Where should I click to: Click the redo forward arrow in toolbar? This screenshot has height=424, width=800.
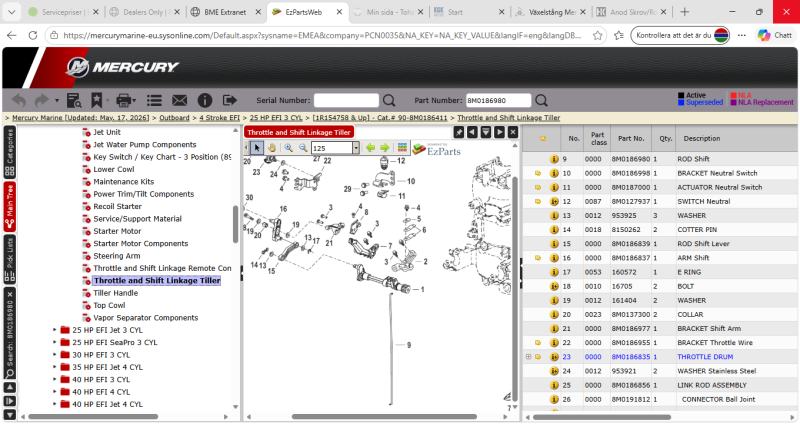(x=42, y=101)
